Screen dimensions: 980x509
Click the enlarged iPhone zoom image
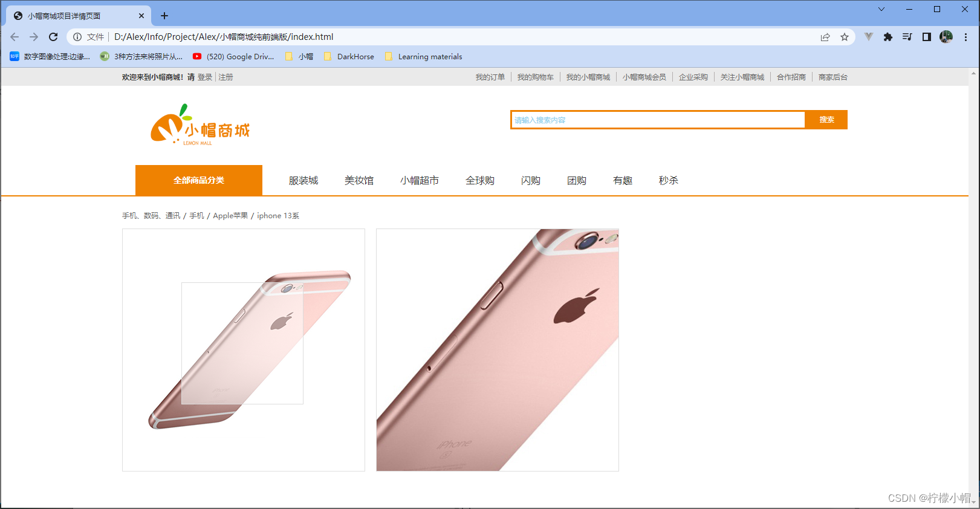498,350
